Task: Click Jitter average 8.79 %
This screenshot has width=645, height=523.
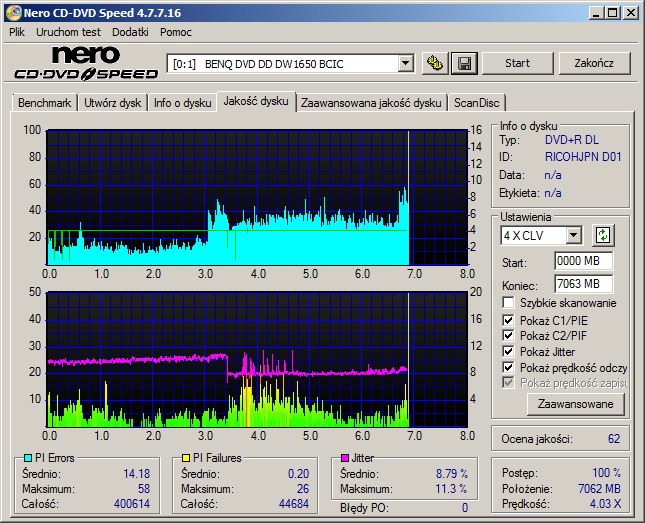Action: point(452,474)
